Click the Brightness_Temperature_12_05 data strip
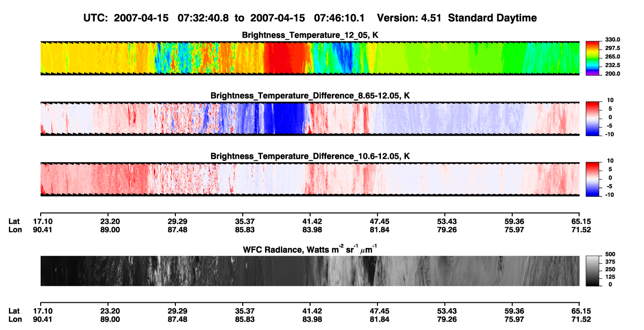The image size is (644, 330). [310, 58]
